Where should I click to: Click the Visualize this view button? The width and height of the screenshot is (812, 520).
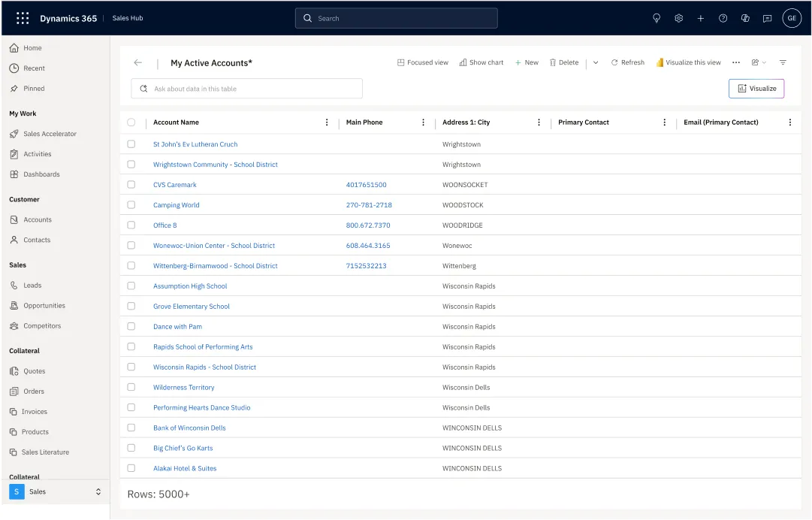tap(688, 62)
